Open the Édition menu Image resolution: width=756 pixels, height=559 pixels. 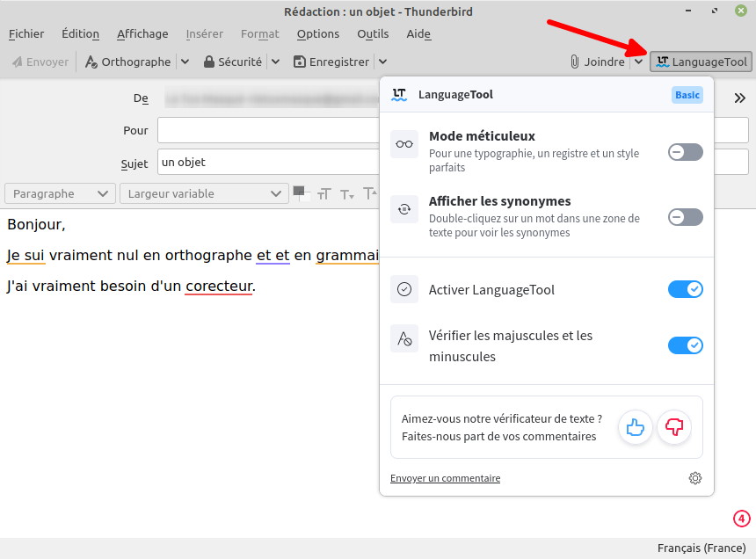(x=81, y=33)
